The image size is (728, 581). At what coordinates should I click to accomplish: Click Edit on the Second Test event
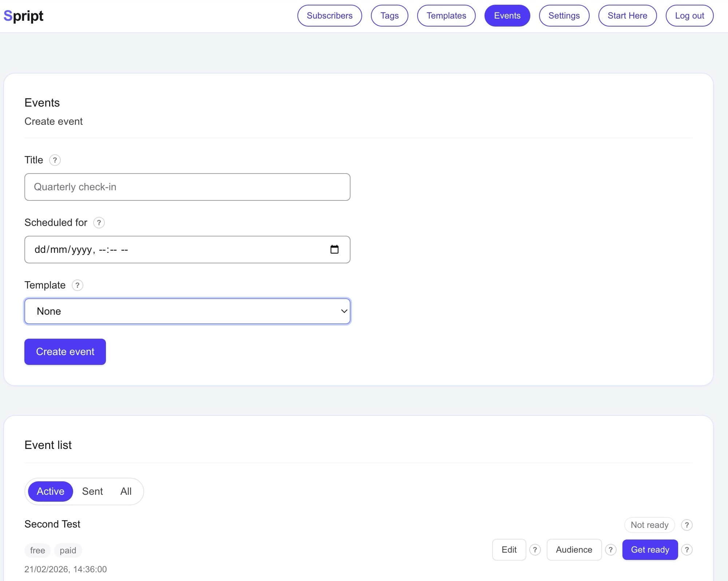tap(509, 550)
